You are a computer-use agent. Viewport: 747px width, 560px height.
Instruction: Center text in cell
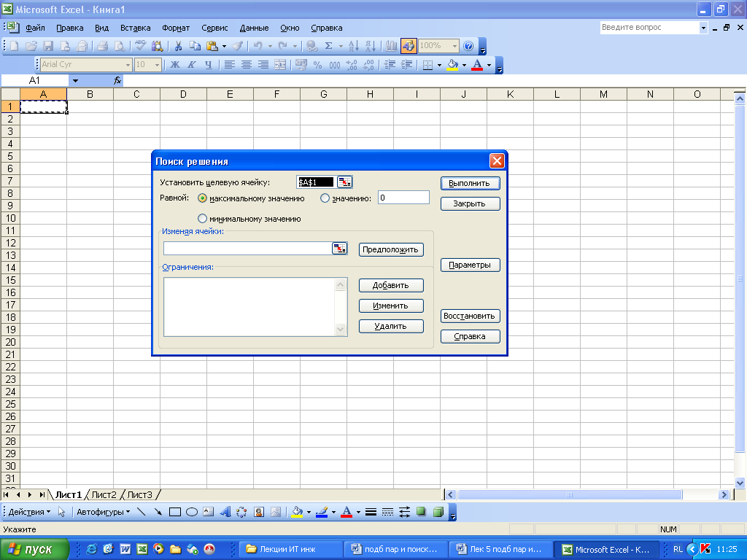pyautogui.click(x=247, y=65)
